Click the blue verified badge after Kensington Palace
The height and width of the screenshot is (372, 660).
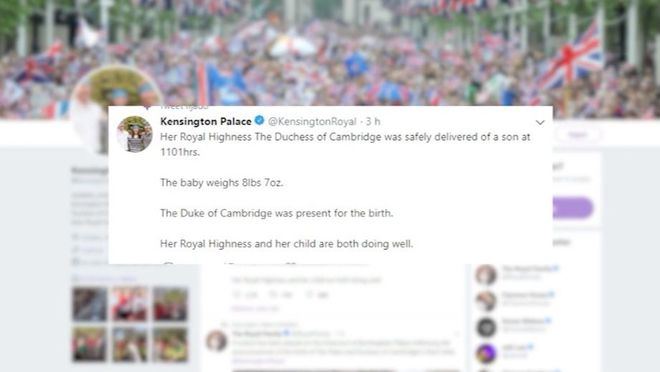click(259, 121)
